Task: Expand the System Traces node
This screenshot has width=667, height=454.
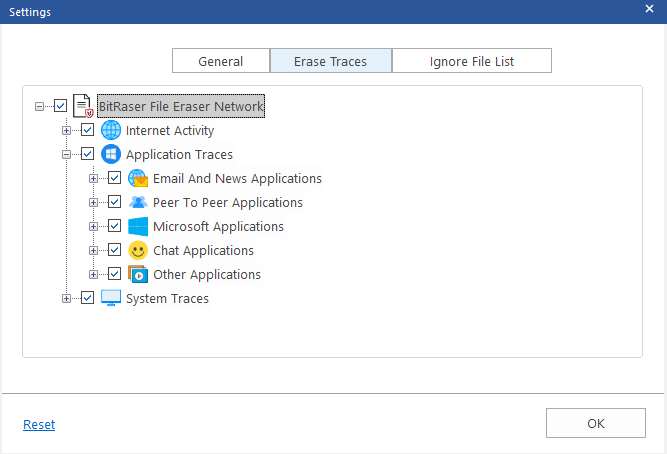Action: point(66,299)
